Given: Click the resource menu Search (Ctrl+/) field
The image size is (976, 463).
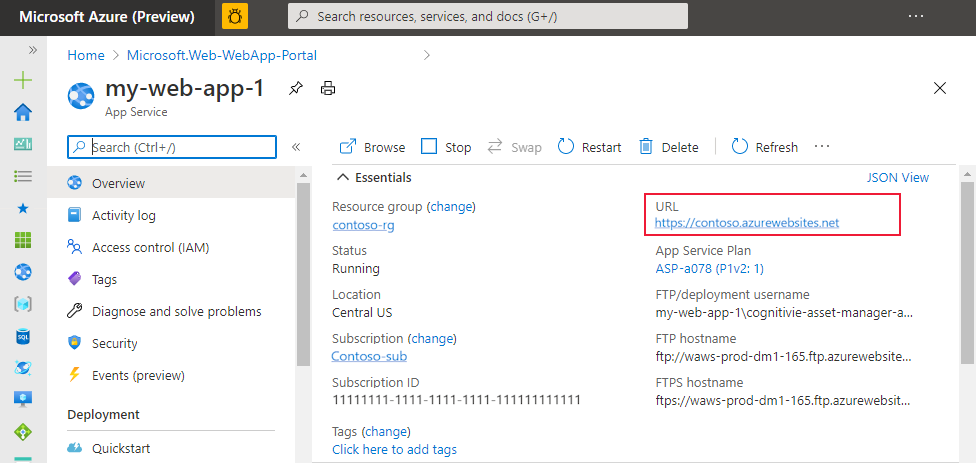Looking at the screenshot, I should click(172, 147).
